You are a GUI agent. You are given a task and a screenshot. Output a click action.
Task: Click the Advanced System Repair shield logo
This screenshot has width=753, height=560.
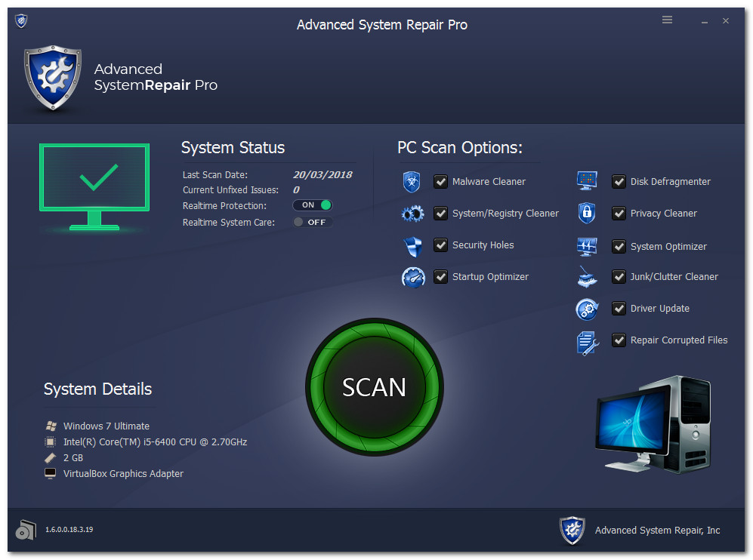pyautogui.click(x=53, y=78)
